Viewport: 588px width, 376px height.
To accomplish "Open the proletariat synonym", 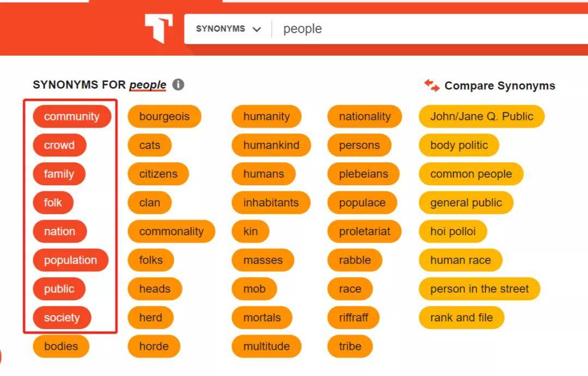I will tap(364, 231).
